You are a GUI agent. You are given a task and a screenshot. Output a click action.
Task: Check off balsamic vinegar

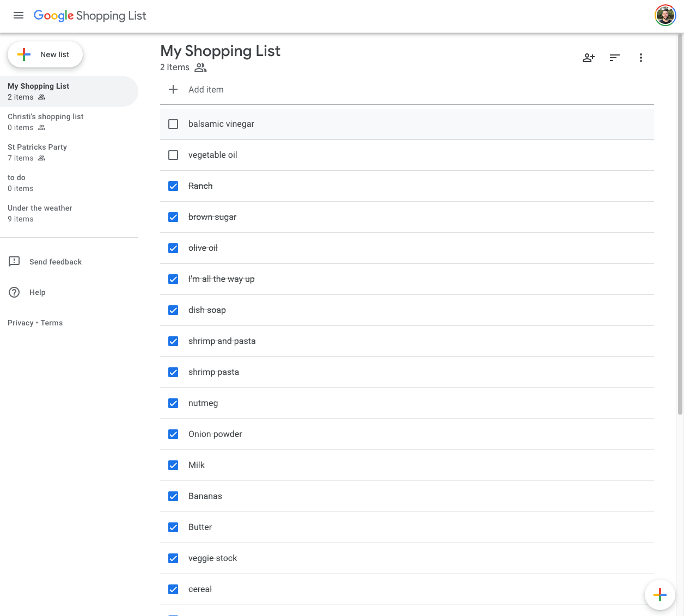[x=173, y=124]
